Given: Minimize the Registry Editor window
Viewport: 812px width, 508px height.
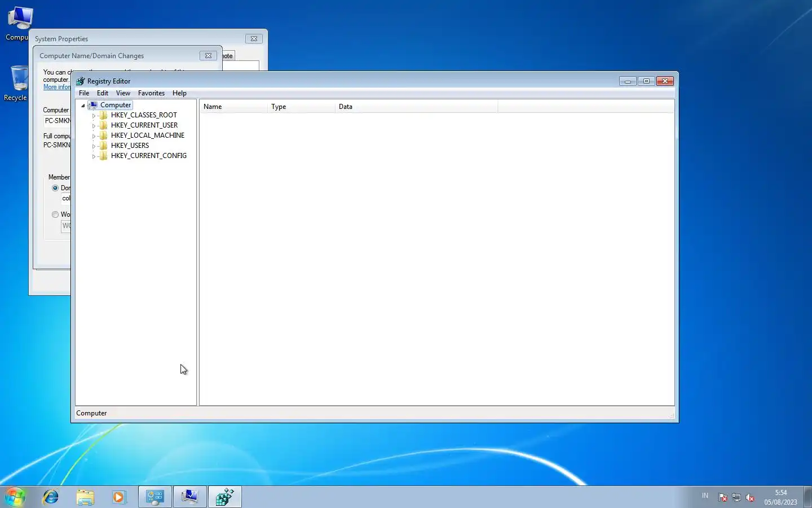Looking at the screenshot, I should coord(628,81).
